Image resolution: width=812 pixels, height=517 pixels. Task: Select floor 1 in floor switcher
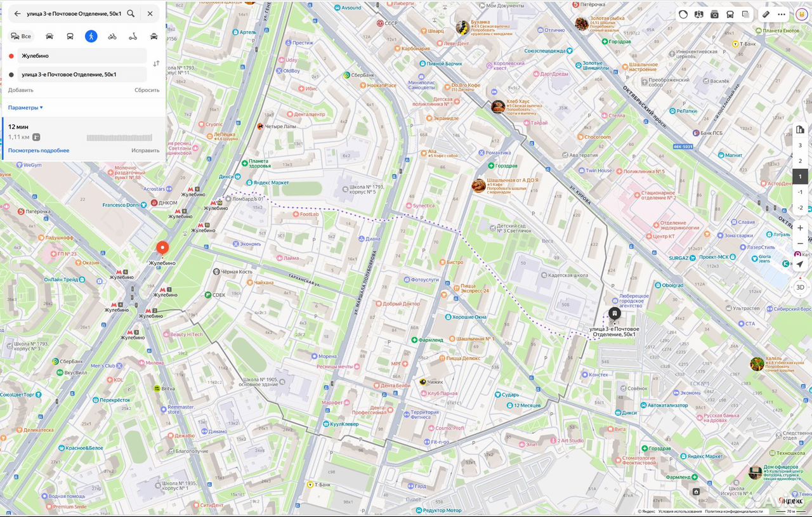click(800, 176)
